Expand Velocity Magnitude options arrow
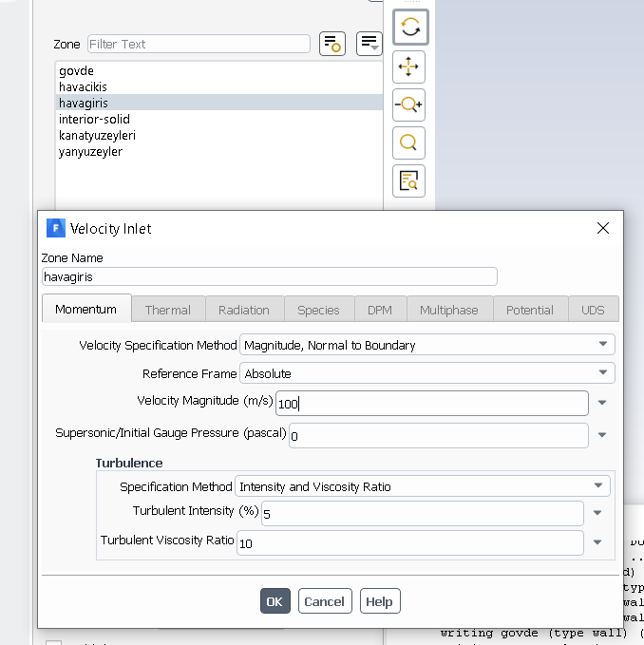 (x=602, y=403)
